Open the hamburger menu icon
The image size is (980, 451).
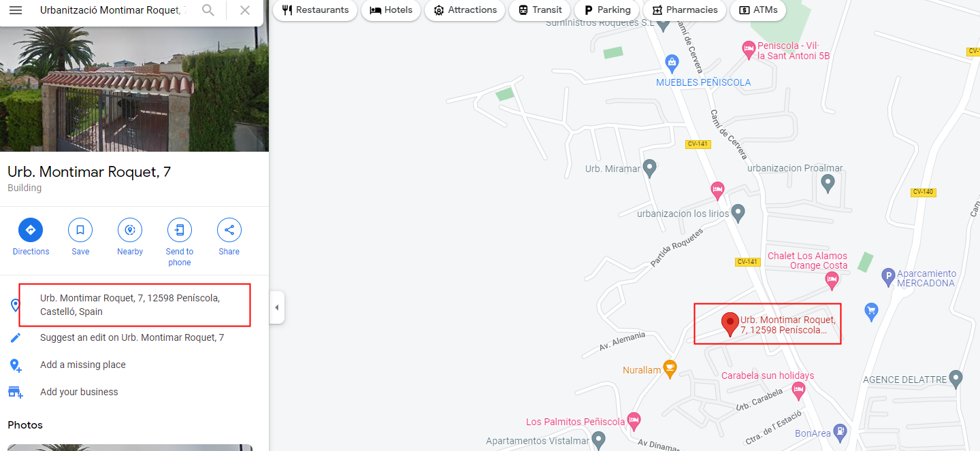(16, 10)
